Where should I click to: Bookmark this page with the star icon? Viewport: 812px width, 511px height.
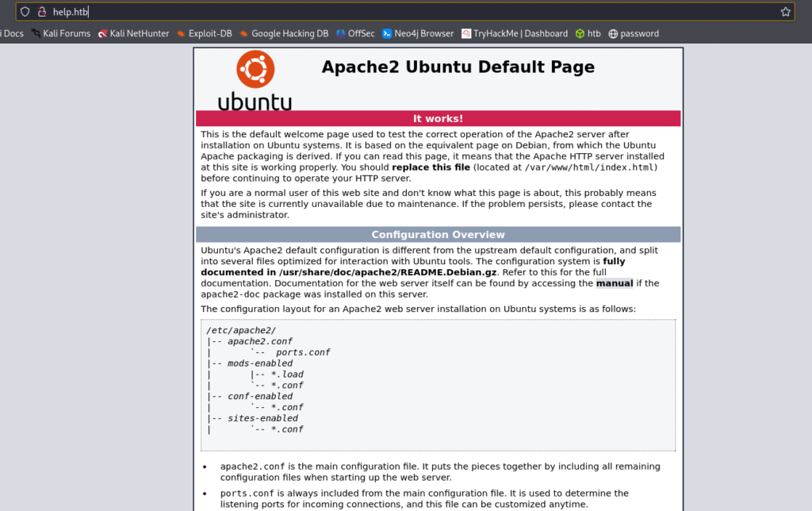[x=785, y=12]
